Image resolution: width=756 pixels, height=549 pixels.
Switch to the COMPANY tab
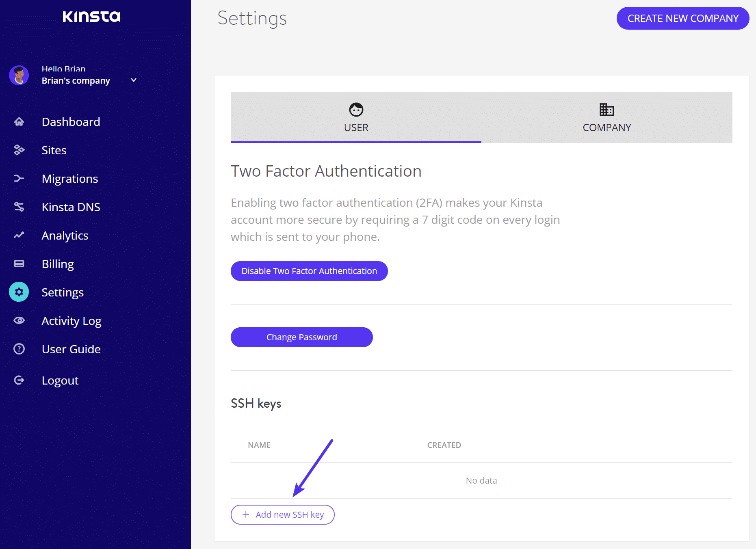[x=607, y=117]
